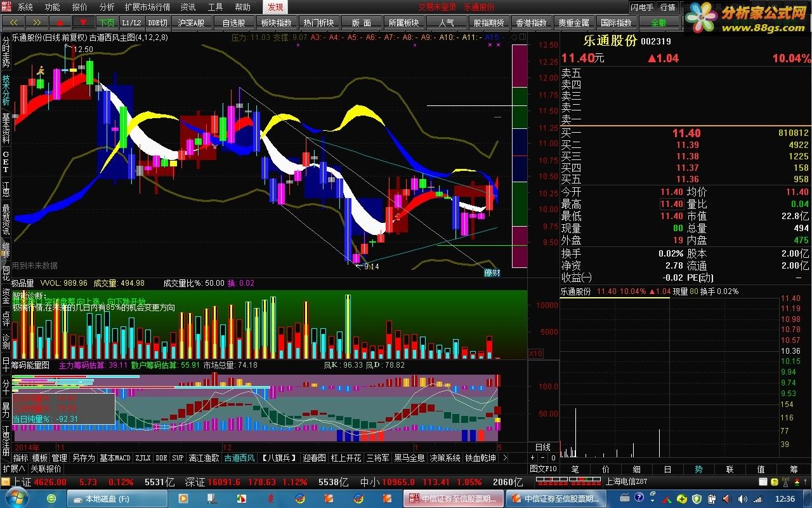Select the SUP indicator tab

178,458
